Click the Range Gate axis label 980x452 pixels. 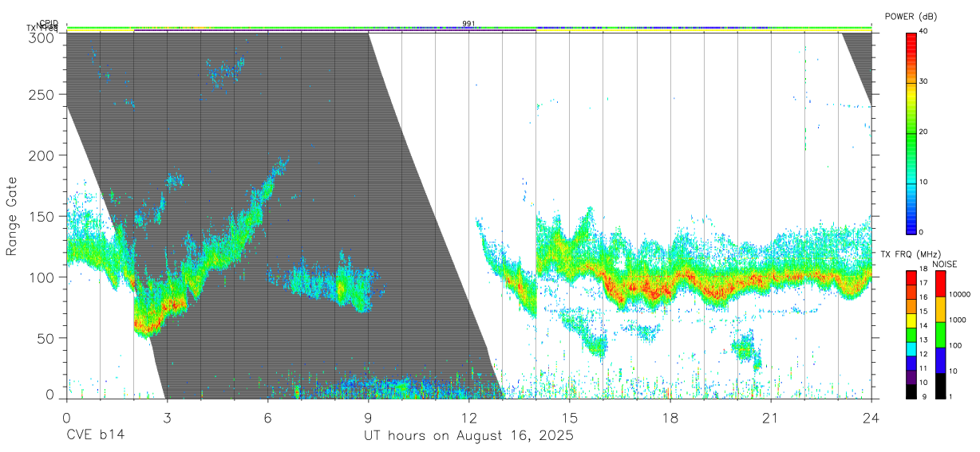pos(12,216)
